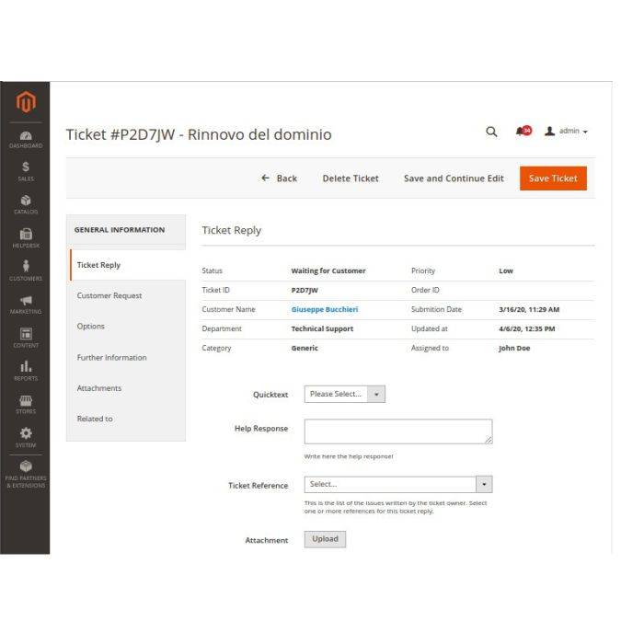The height and width of the screenshot is (644, 644).
Task: Click the assignee 'John Doe'
Action: (x=514, y=348)
